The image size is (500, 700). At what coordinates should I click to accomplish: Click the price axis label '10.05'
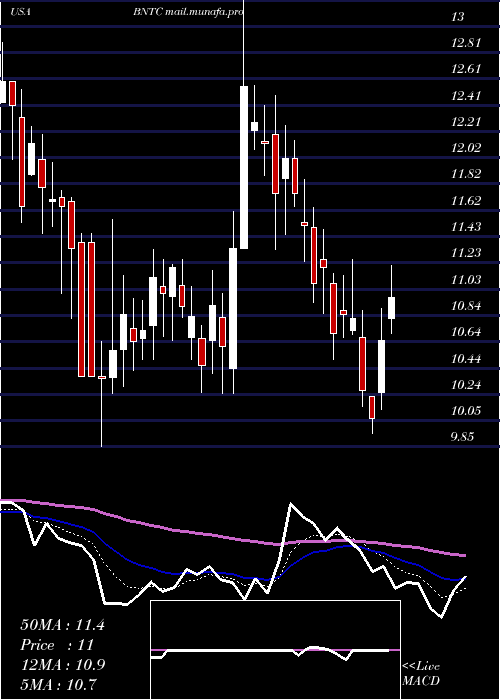[x=466, y=410]
